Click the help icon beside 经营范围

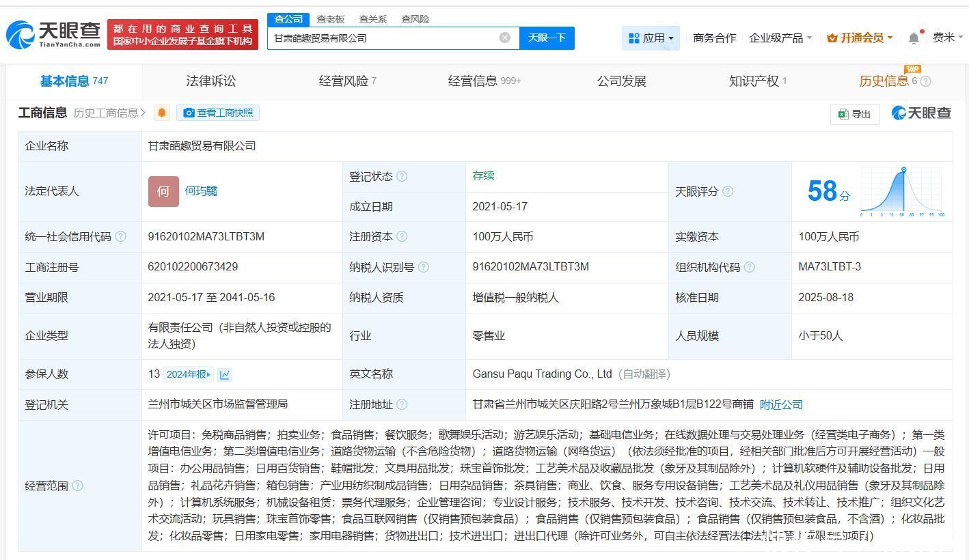click(77, 486)
